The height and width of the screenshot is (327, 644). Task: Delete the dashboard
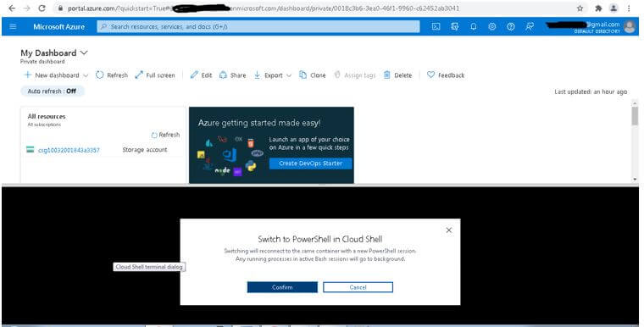tap(397, 75)
